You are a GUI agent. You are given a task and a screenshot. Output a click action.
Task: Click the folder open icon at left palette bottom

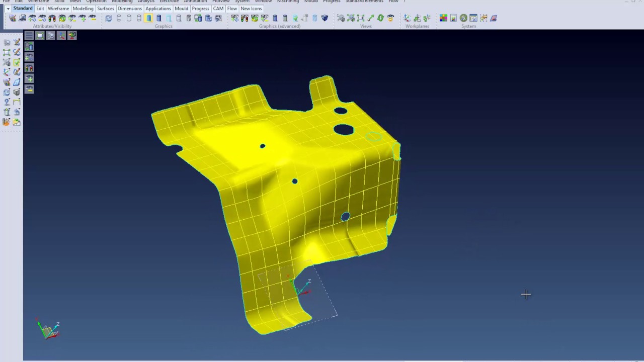[17, 122]
